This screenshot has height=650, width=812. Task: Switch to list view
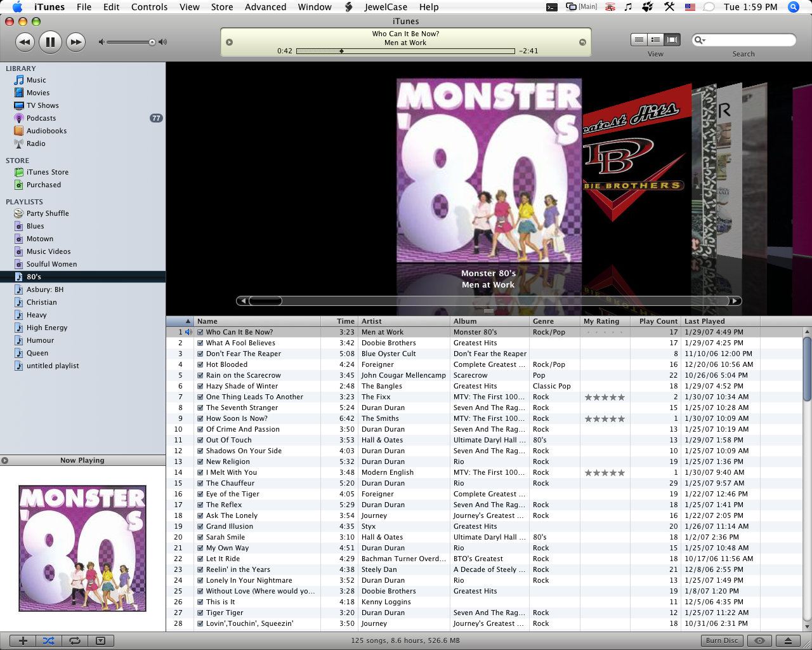639,40
